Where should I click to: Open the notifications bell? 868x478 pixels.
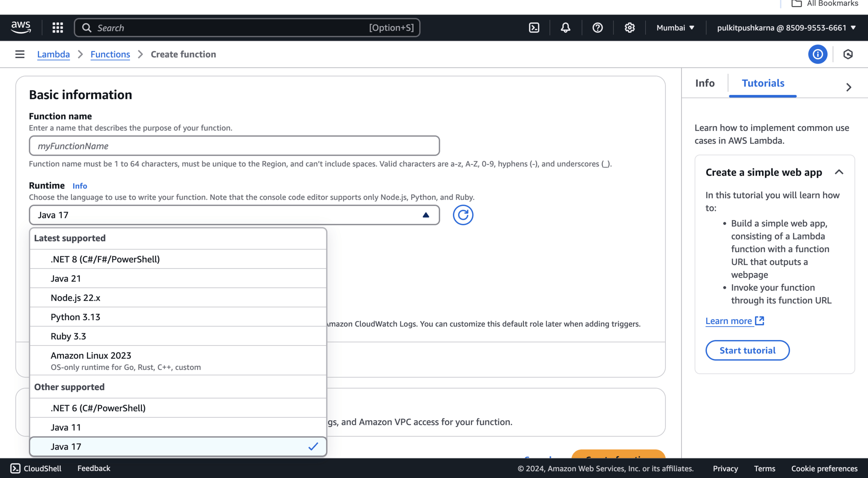pos(565,28)
